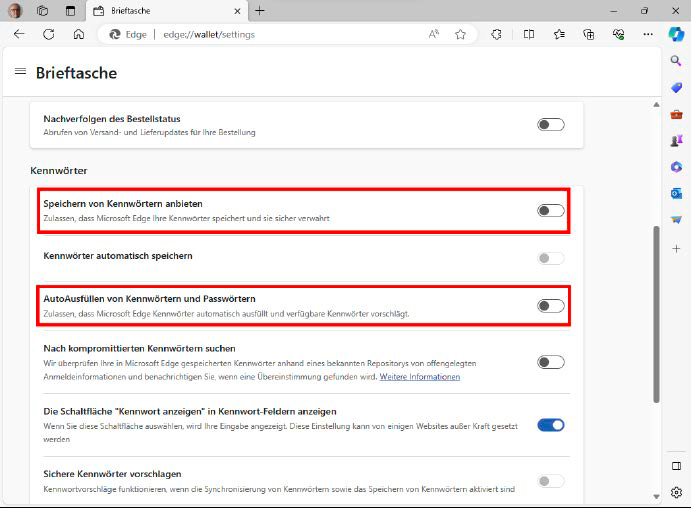
Task: Click the address bar URL edge://wallet/settings
Action: (x=209, y=34)
